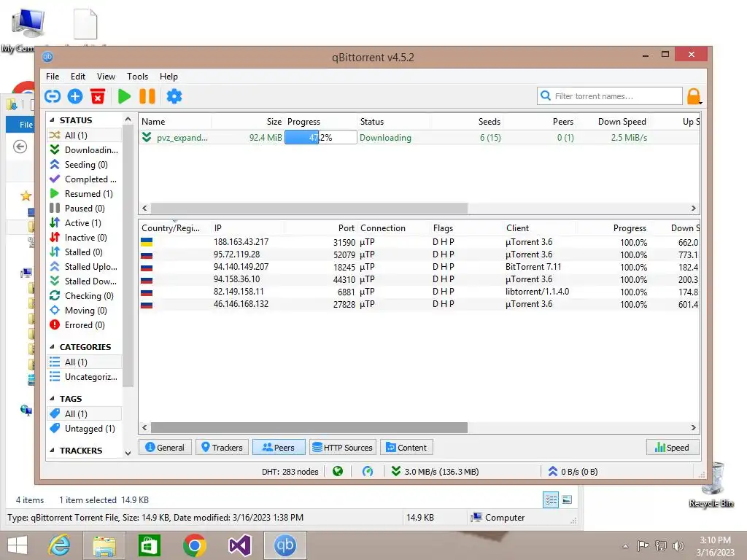
Task: Select the Uncategorized category filter
Action: (x=84, y=377)
